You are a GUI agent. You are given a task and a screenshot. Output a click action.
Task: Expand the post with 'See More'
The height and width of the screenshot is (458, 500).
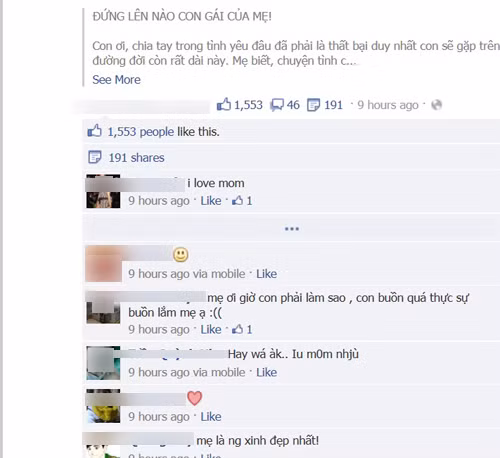pos(116,80)
